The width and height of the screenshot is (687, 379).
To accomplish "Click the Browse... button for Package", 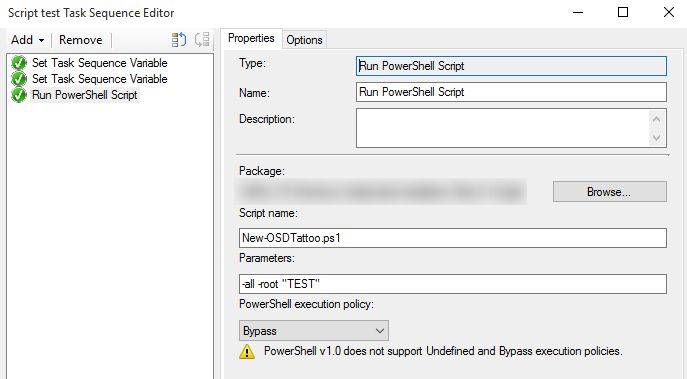I will pos(609,192).
